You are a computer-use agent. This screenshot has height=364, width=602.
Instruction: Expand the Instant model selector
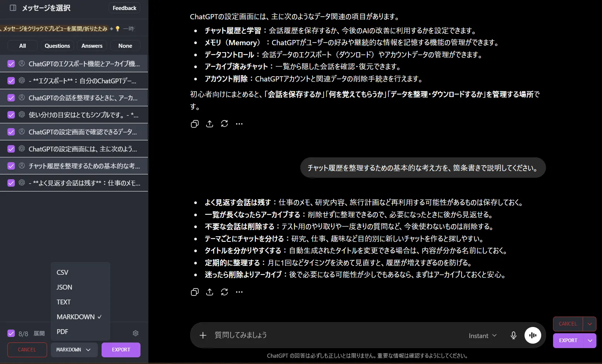coord(482,336)
